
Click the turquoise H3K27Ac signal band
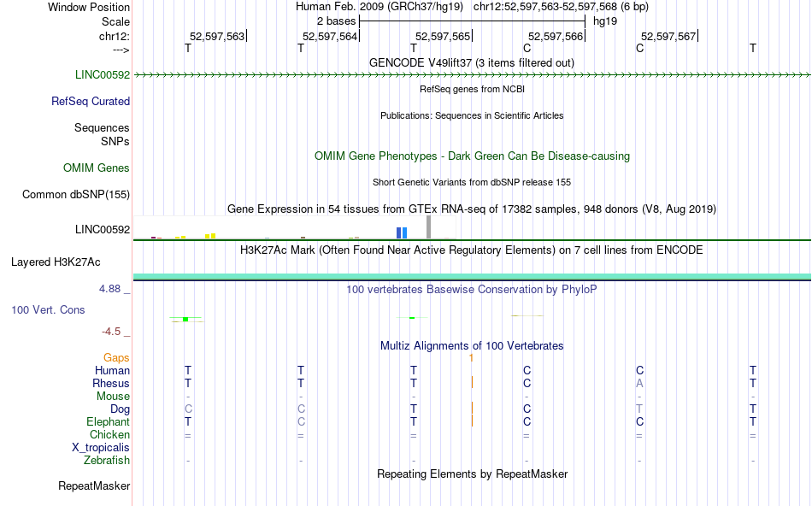point(472,277)
